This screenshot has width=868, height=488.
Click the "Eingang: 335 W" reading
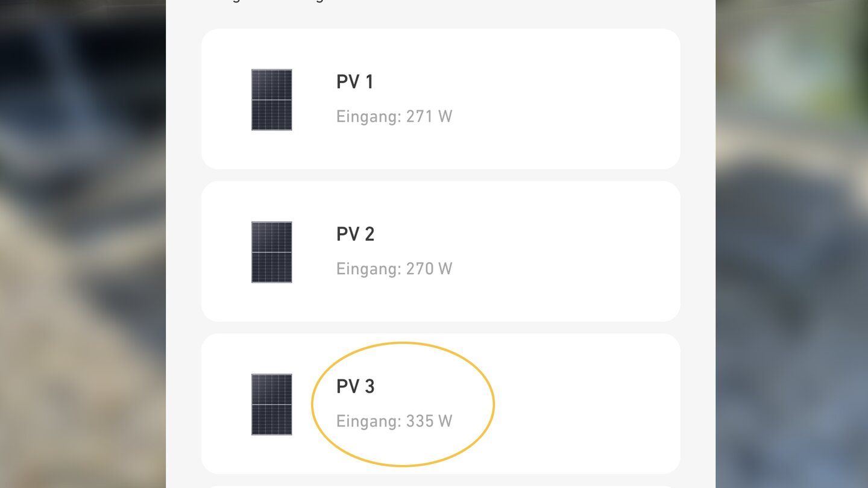click(x=394, y=421)
